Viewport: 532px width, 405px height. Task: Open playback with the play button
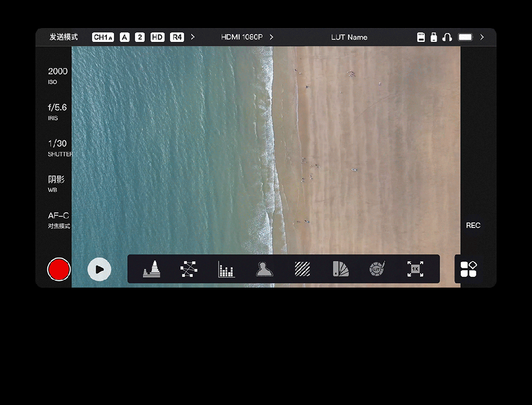click(x=99, y=269)
